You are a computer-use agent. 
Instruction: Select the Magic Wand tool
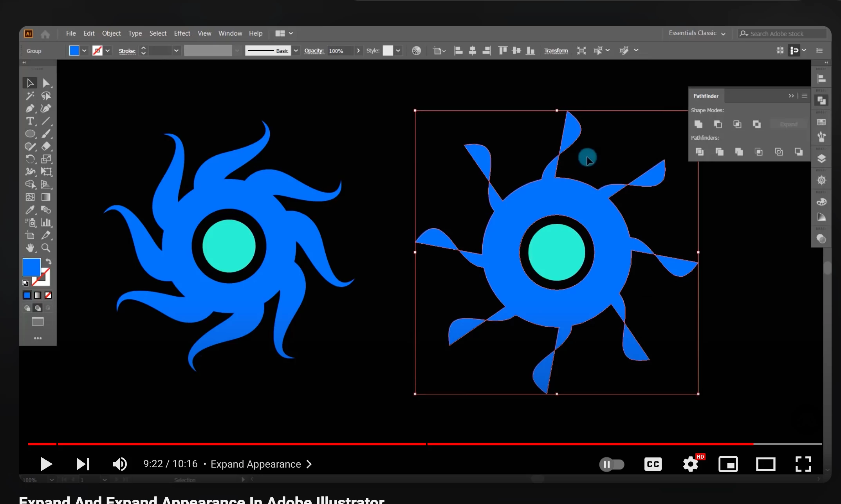point(30,96)
